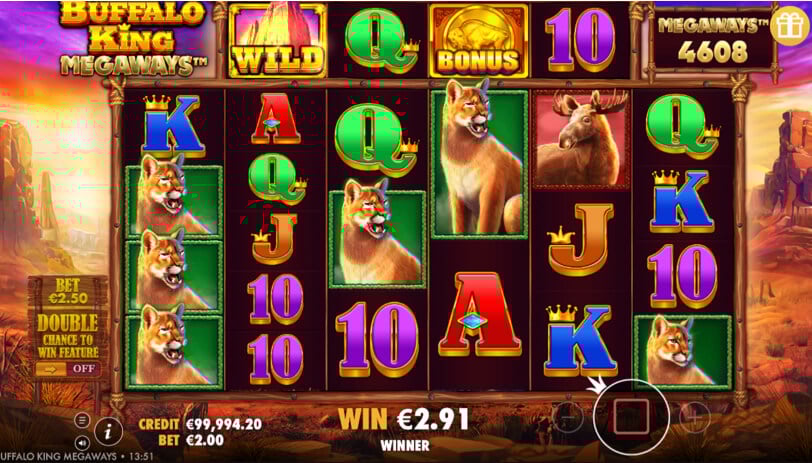The height and width of the screenshot is (463, 812).
Task: Mute sound with the speaker icon
Action: pos(82,442)
